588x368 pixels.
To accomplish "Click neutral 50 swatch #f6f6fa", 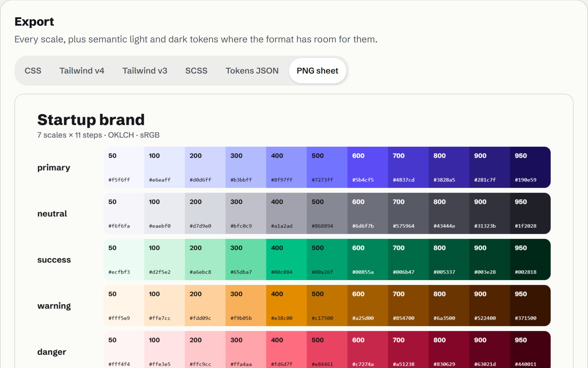I will click(x=124, y=213).
